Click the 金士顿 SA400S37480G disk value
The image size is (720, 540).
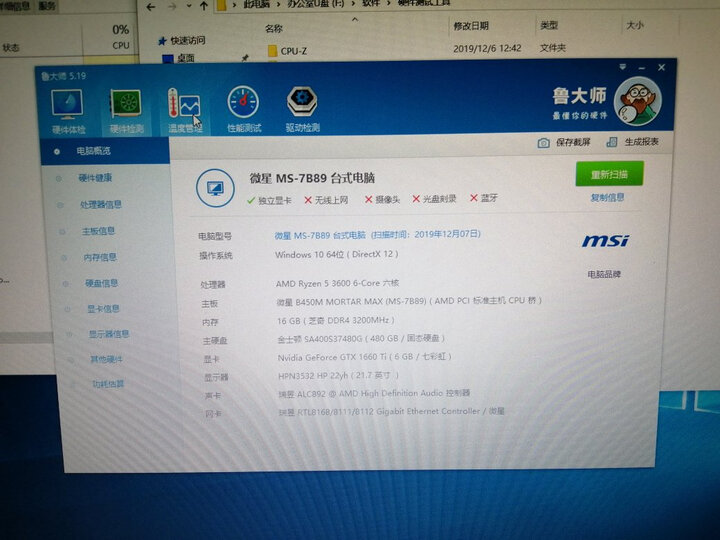pos(361,339)
